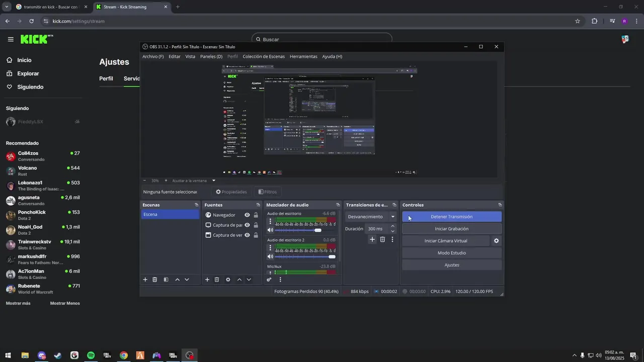The height and width of the screenshot is (362, 644).
Task: Open Editar menu in OBS
Action: 175,56
